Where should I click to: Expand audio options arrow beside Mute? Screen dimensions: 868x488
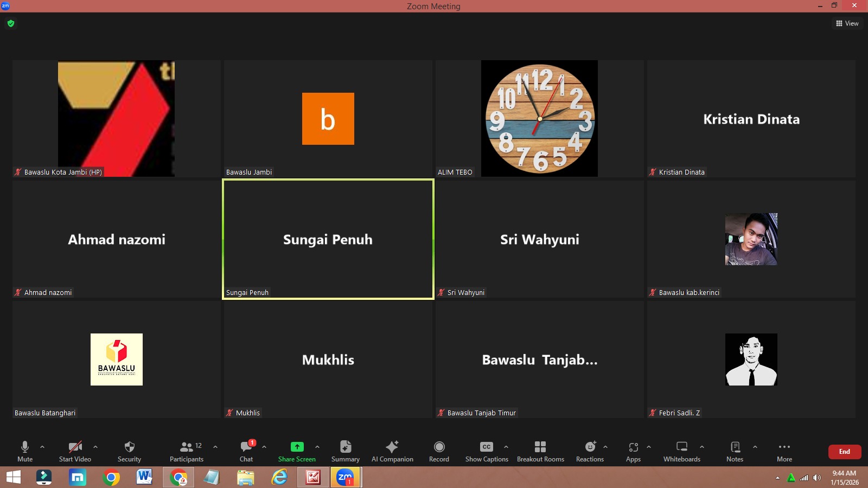42,447
